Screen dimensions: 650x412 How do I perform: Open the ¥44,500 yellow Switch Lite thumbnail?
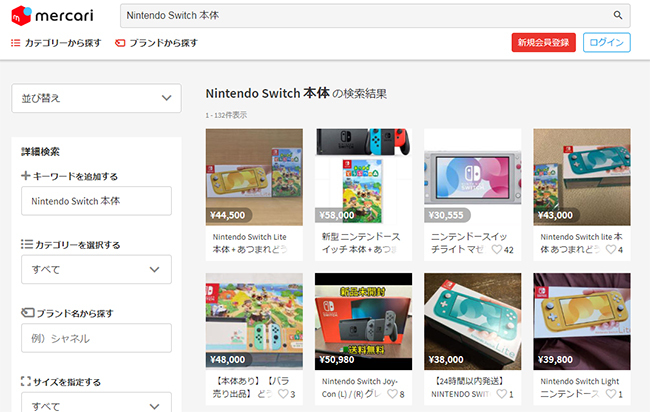click(x=254, y=176)
